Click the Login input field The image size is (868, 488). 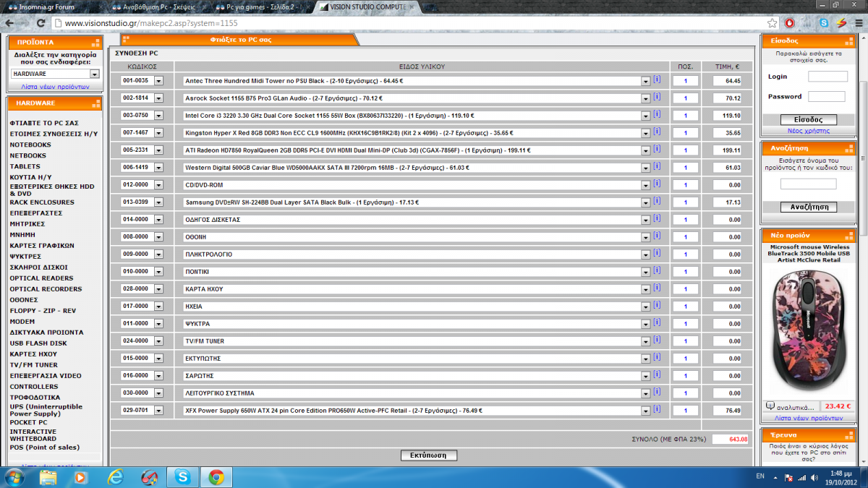pos(827,76)
